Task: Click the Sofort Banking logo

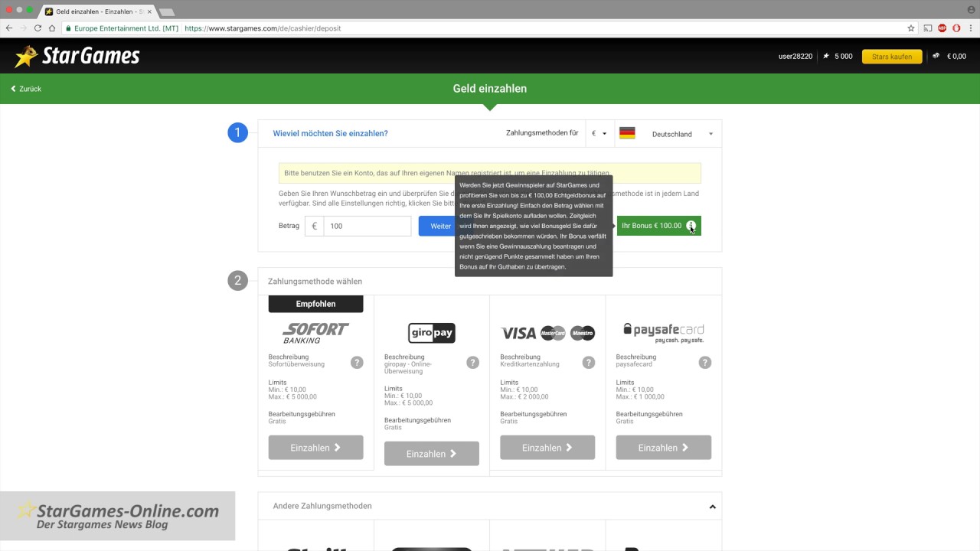Action: [315, 332]
